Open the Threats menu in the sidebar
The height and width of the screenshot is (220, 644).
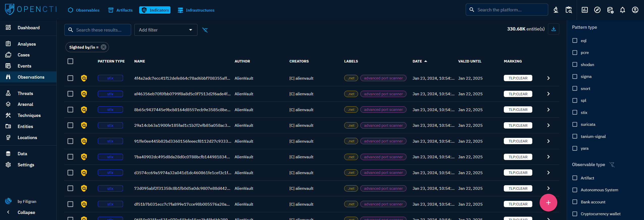click(25, 93)
